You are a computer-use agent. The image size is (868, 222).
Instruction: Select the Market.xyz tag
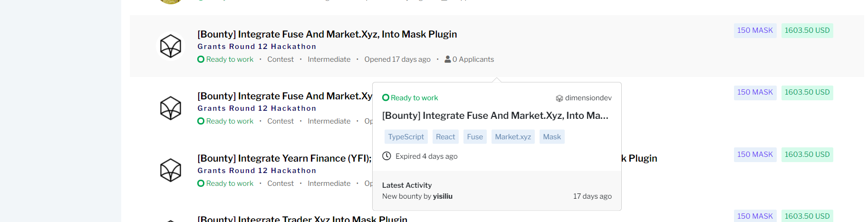[x=513, y=137]
